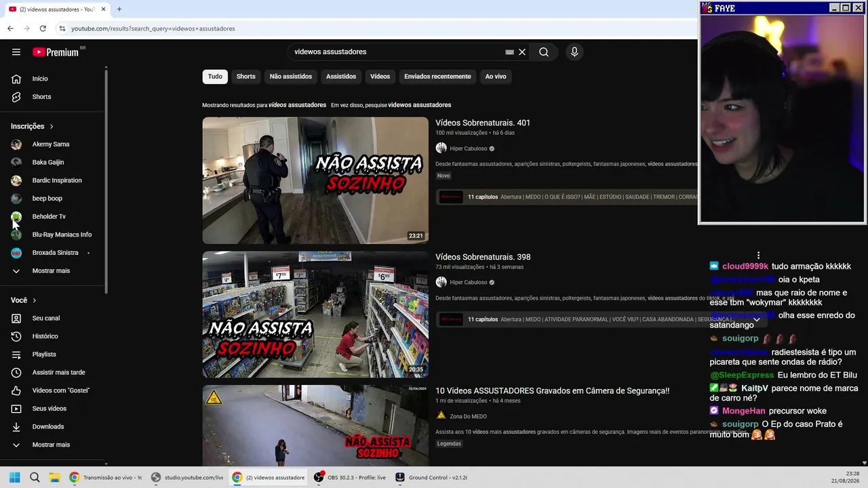This screenshot has width=868, height=488.
Task: Open Blu-Ray Maniacs Info channel avatar
Action: 16,235
